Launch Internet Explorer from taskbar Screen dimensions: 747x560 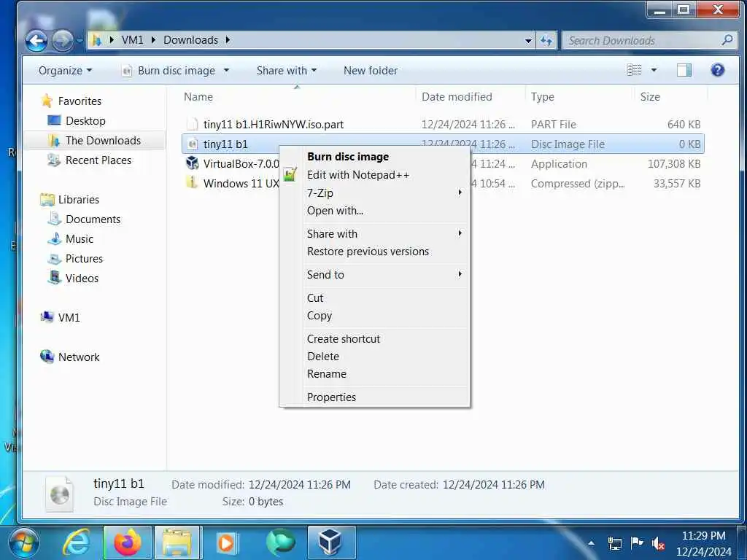77,542
